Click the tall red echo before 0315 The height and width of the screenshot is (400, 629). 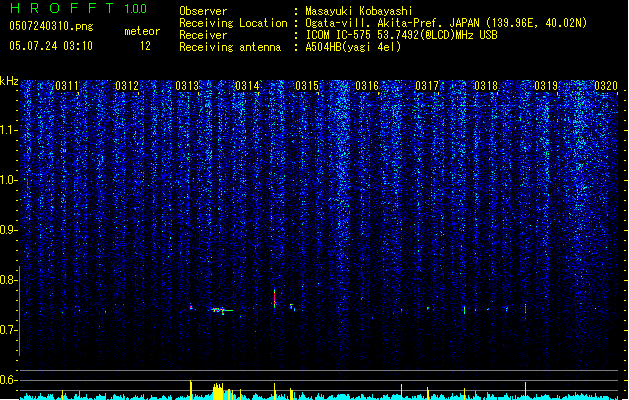tap(274, 299)
